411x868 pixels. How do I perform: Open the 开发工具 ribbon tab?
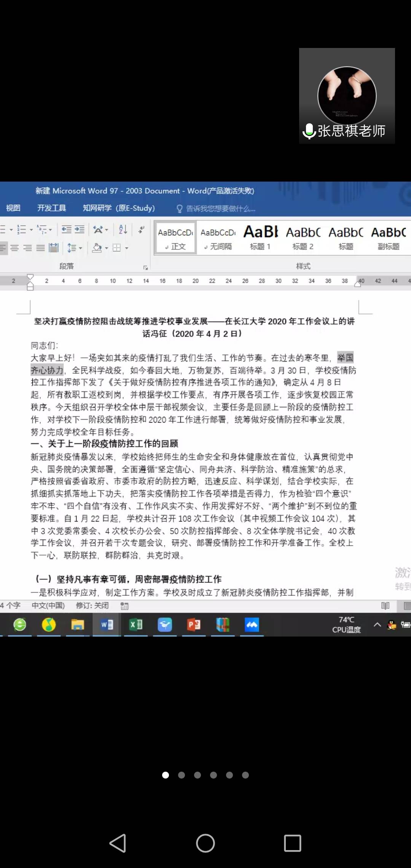click(x=51, y=208)
